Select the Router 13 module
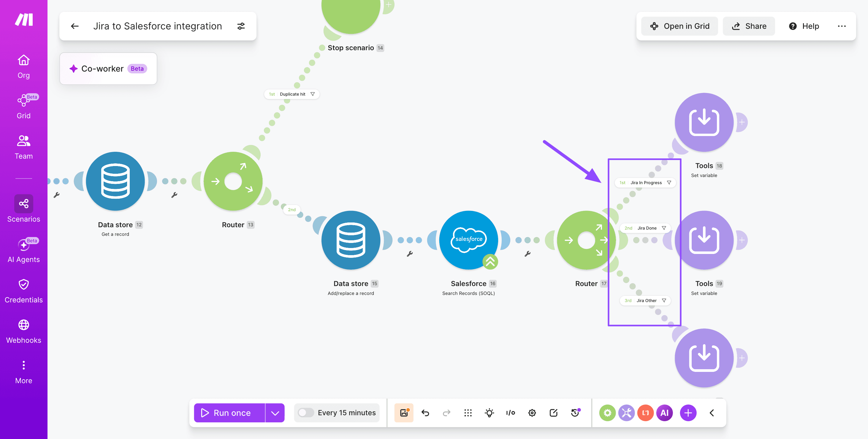The width and height of the screenshot is (868, 439). pos(233,181)
